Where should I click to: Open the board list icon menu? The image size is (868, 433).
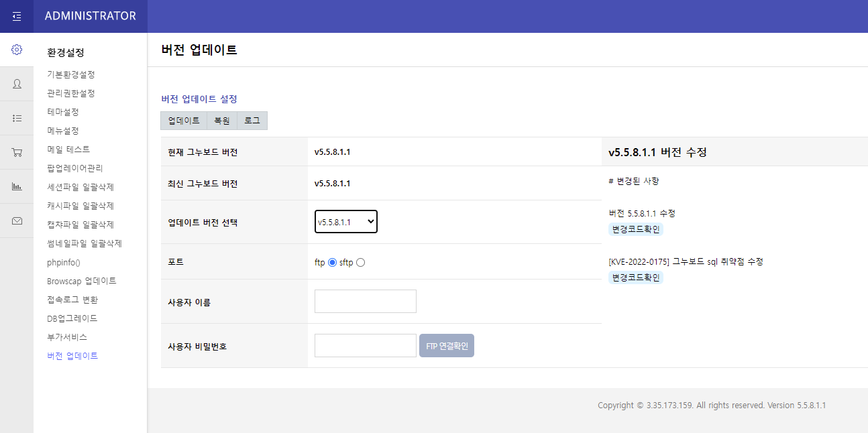pos(17,118)
